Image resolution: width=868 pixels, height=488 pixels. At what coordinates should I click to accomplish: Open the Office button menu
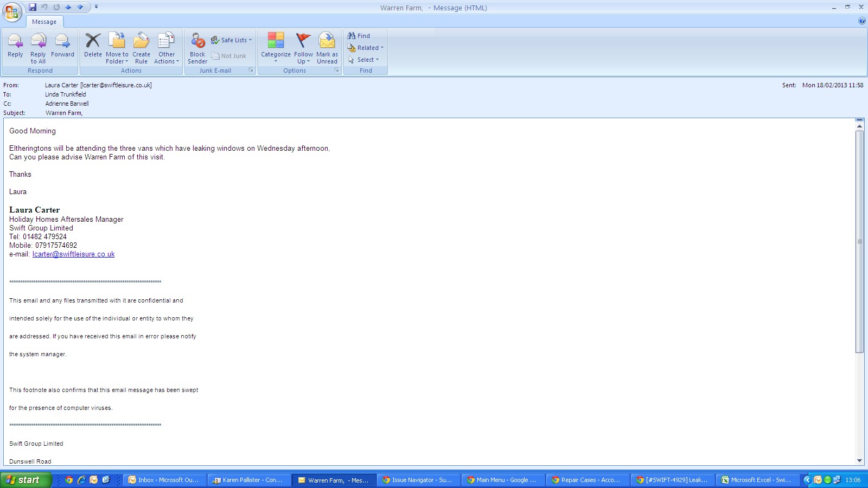12,12
